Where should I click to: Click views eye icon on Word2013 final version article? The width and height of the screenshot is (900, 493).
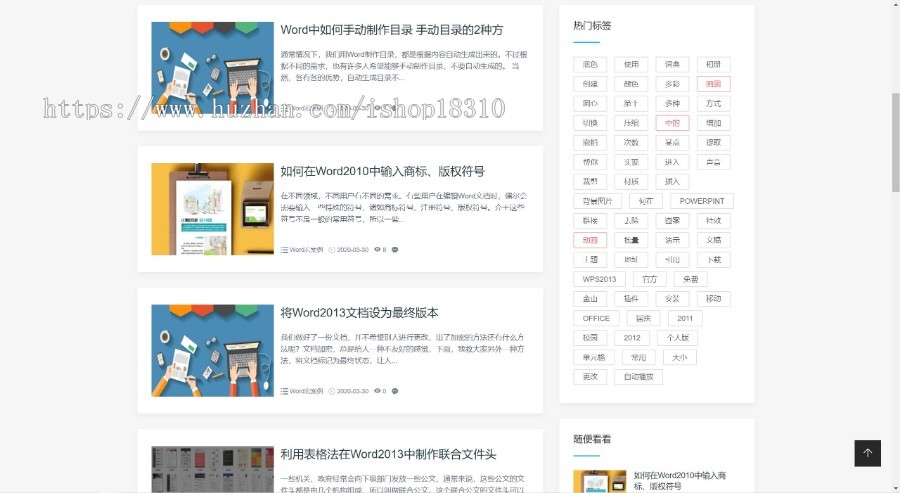pyautogui.click(x=377, y=391)
